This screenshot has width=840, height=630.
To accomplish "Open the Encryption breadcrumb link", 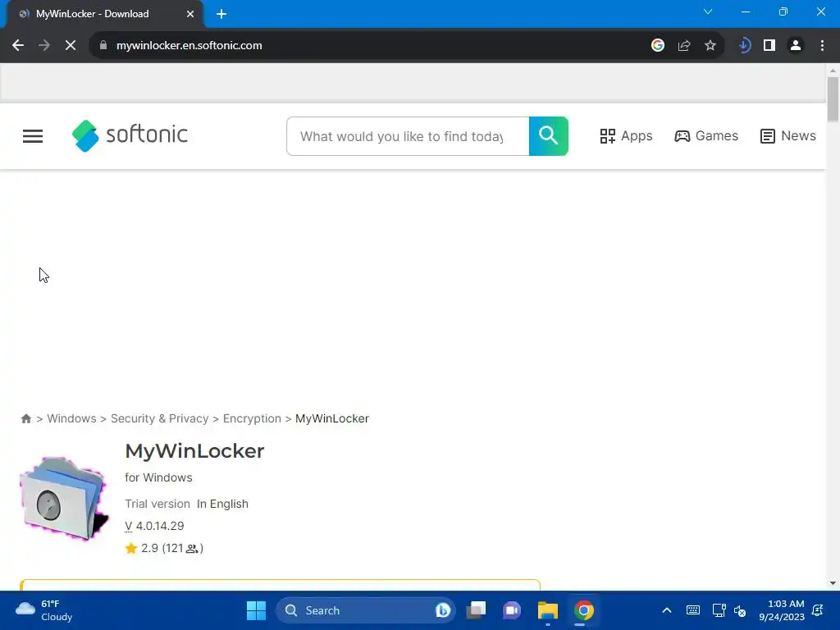I will [252, 418].
